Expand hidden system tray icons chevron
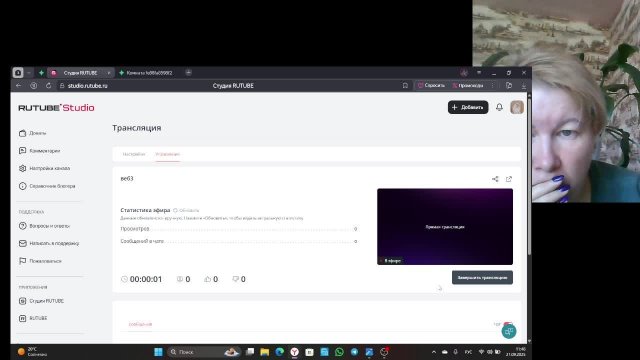This screenshot has width=640, height=360. coord(433,352)
